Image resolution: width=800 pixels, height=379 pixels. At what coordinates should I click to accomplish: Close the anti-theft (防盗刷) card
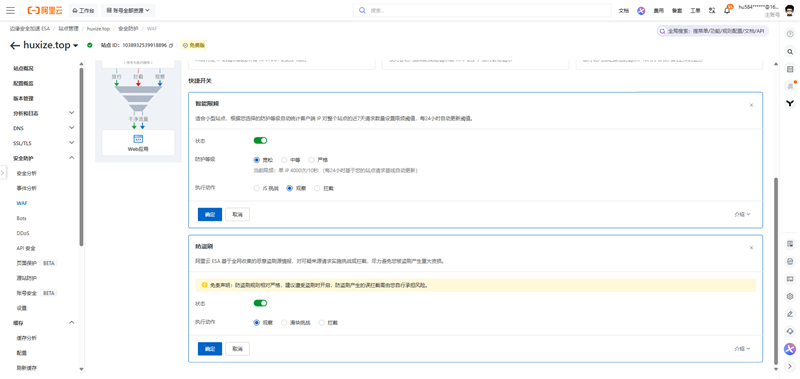[751, 248]
